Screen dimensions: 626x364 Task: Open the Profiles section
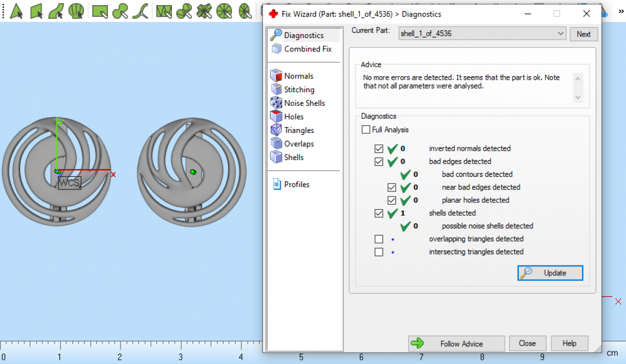(296, 185)
